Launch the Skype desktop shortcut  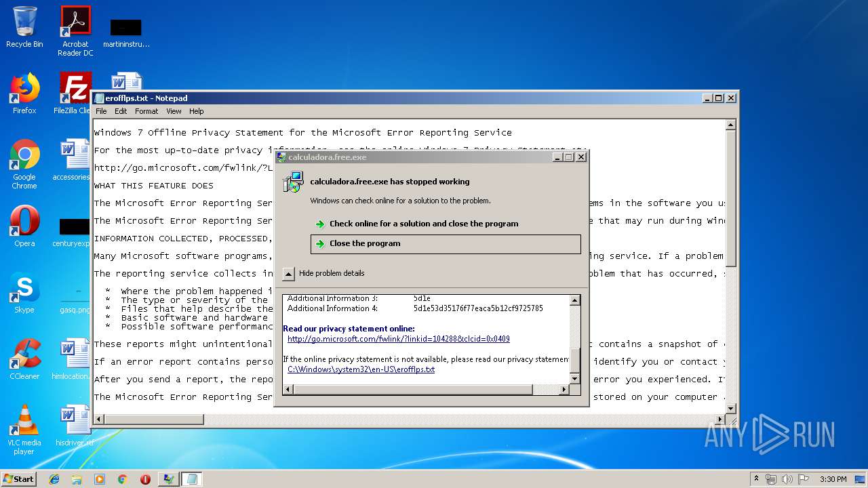(x=24, y=293)
